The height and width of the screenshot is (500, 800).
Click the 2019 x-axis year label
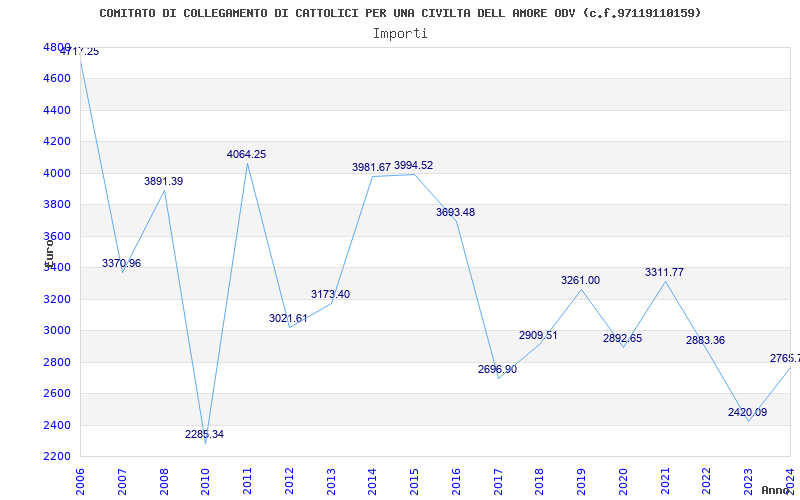(x=582, y=481)
